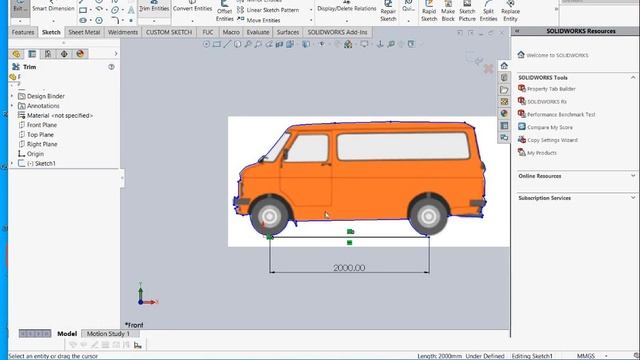The height and width of the screenshot is (360, 640).
Task: Insert a Sketch Picture
Action: coord(467,11)
